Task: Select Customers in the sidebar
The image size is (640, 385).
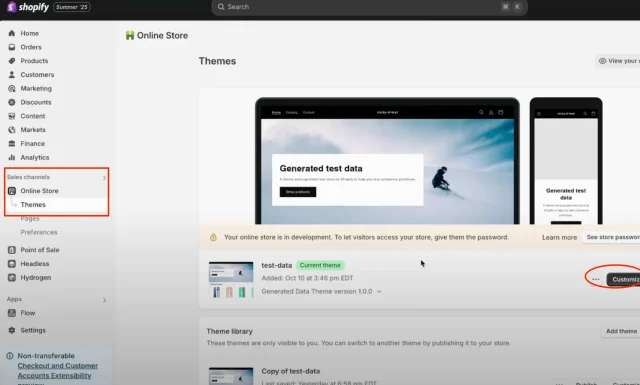Action: pos(37,75)
